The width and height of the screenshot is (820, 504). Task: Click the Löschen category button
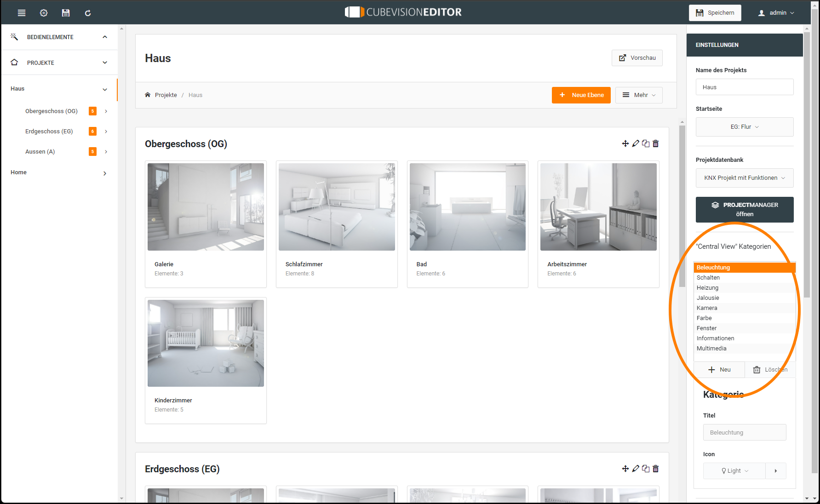[770, 370]
